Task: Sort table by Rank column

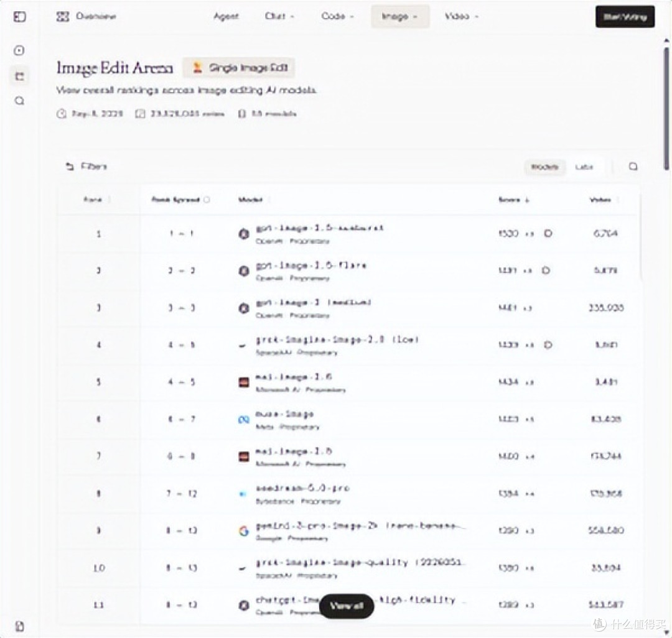Action: coord(96,200)
